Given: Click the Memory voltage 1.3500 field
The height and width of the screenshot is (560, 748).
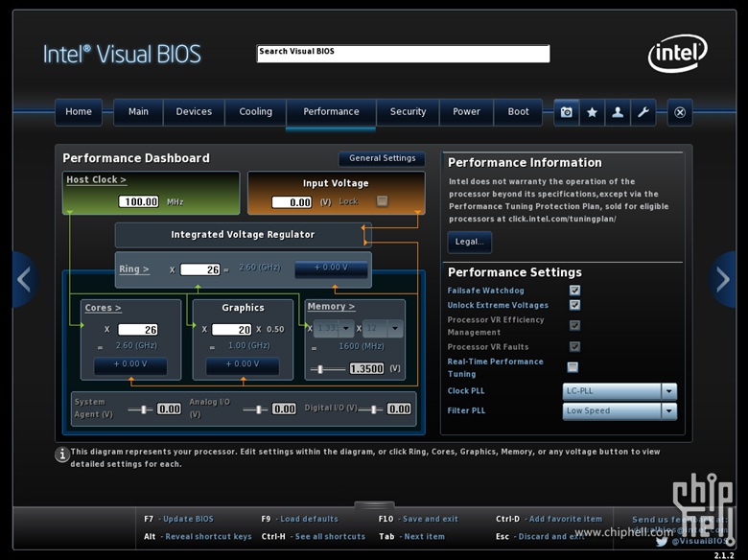Looking at the screenshot, I should tap(366, 369).
